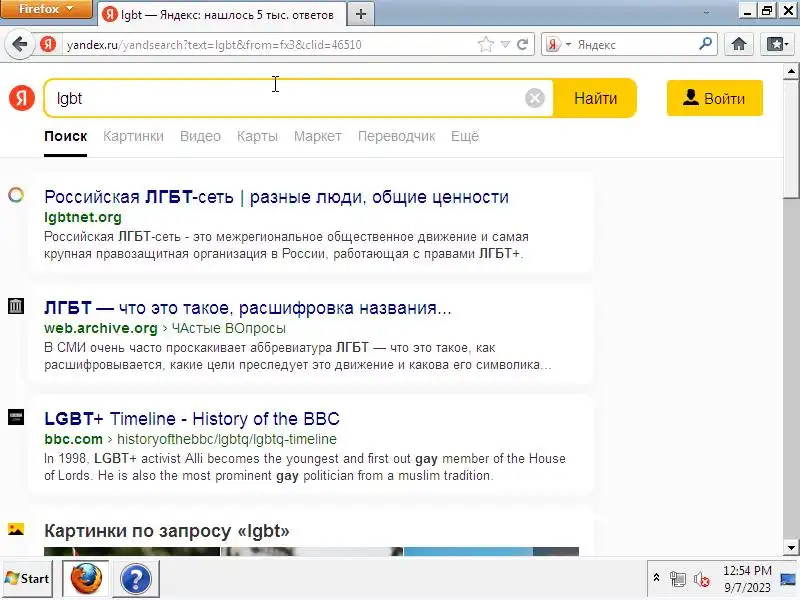The width and height of the screenshot is (800, 600).
Task: Click the Yandex site identity icon in address bar
Action: pyautogui.click(x=48, y=44)
